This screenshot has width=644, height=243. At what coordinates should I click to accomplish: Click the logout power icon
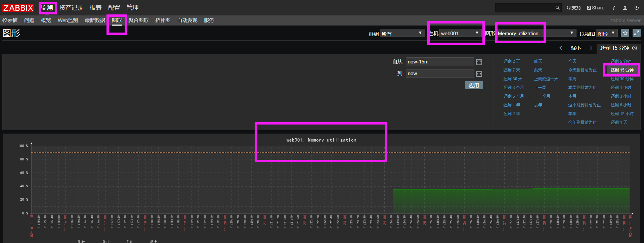click(x=637, y=8)
